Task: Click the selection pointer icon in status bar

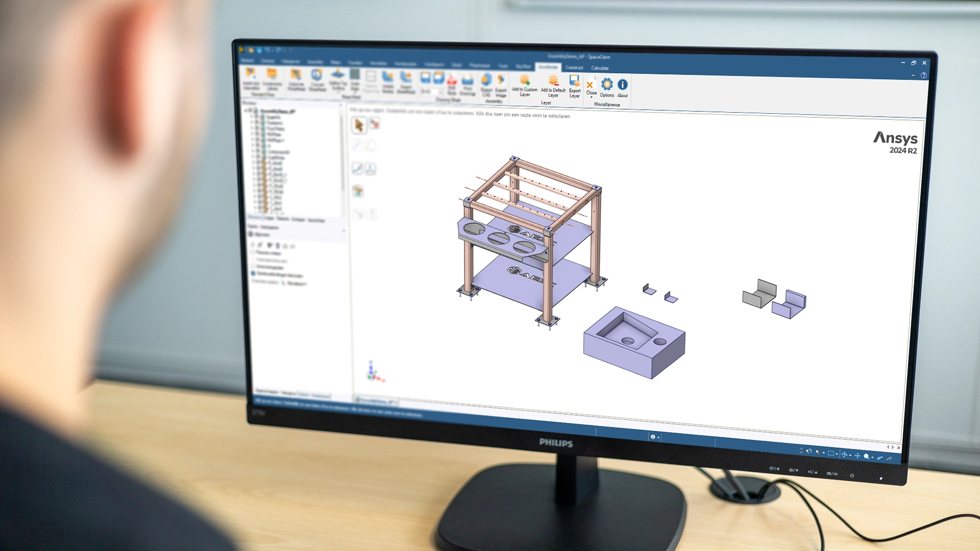Action: pyautogui.click(x=818, y=452)
